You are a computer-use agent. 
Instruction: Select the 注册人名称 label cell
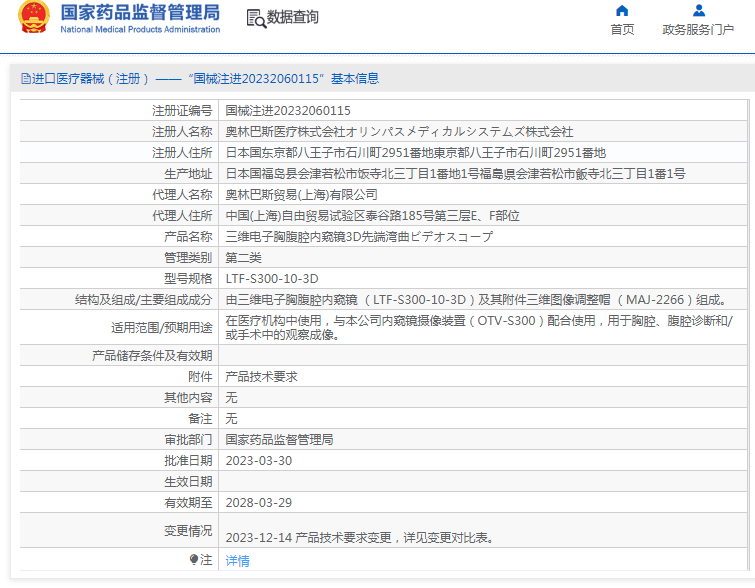coord(182,131)
